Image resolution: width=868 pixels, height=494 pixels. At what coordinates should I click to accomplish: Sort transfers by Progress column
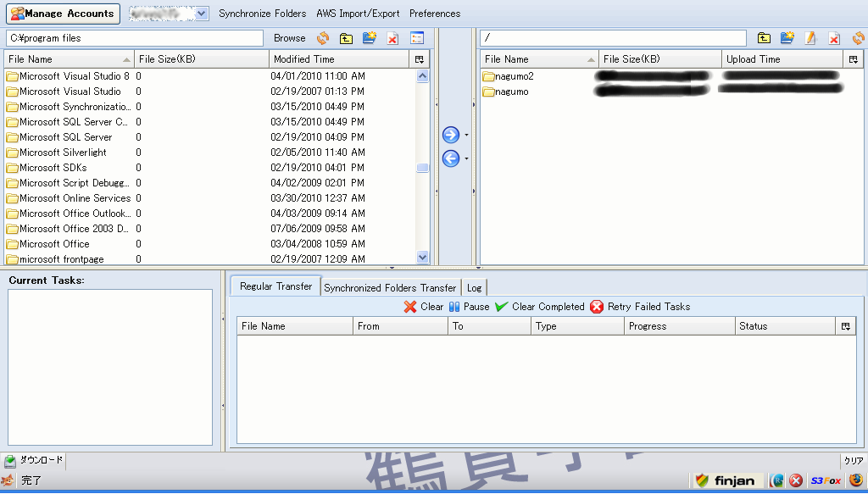(679, 326)
